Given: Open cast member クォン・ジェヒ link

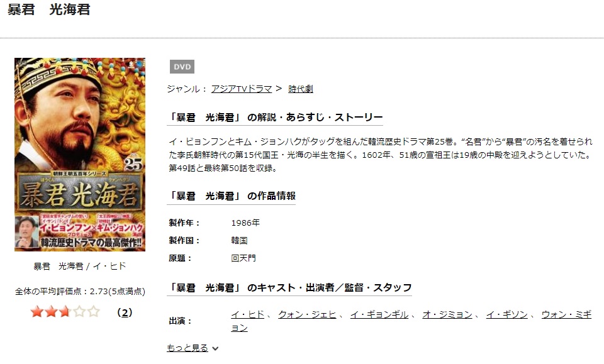Looking at the screenshot, I should [x=307, y=315].
